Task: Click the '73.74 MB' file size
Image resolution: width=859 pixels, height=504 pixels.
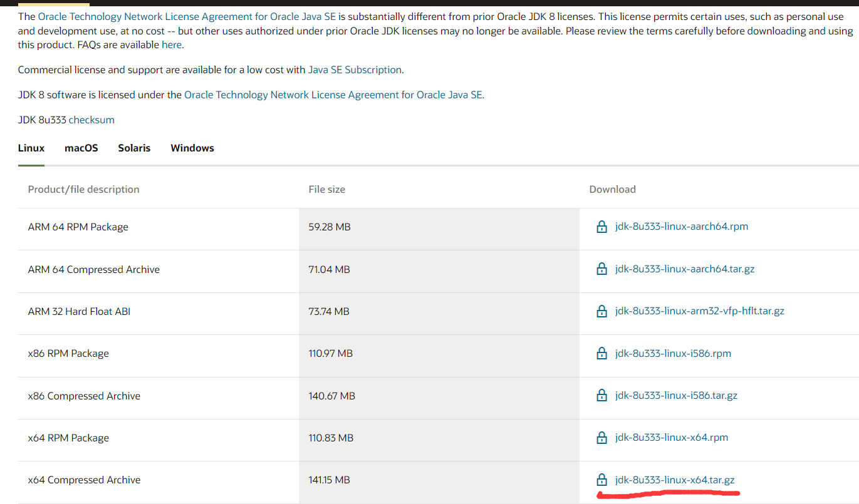Action: click(x=329, y=312)
